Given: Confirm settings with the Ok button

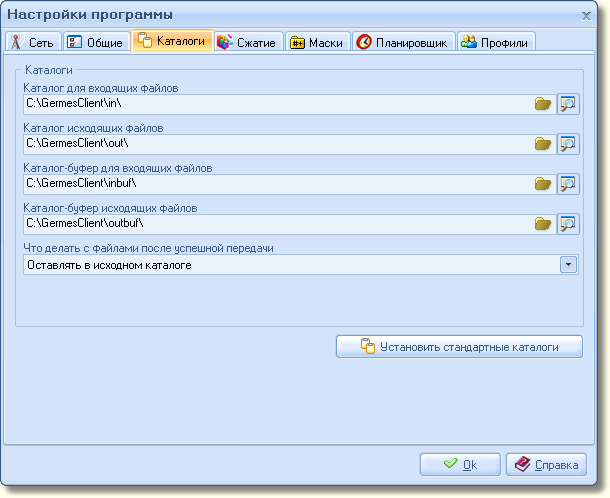Looking at the screenshot, I should (x=460, y=464).
